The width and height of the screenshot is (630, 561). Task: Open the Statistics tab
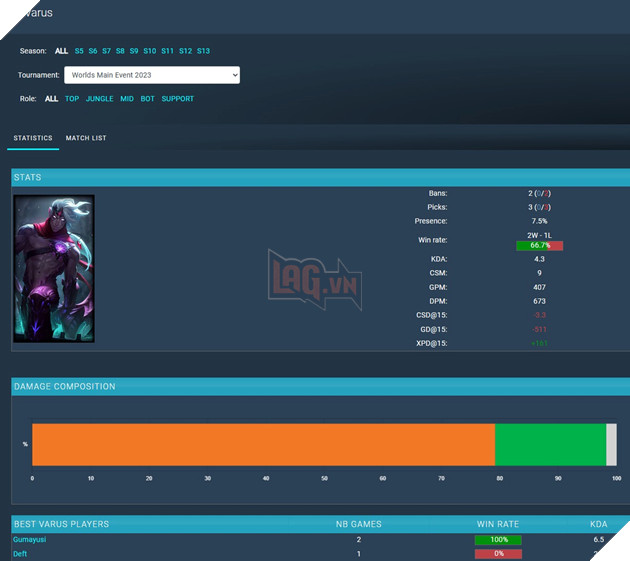[x=33, y=138]
